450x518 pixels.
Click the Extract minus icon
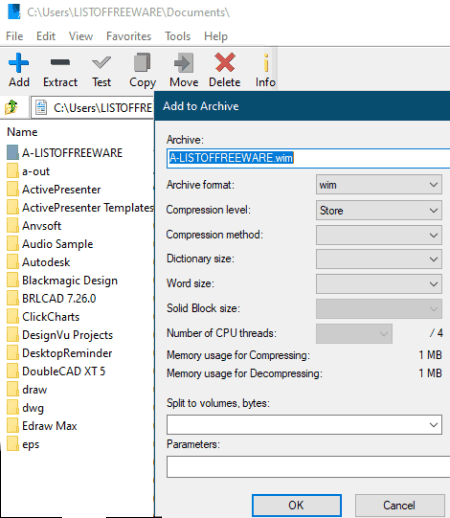pyautogui.click(x=60, y=62)
